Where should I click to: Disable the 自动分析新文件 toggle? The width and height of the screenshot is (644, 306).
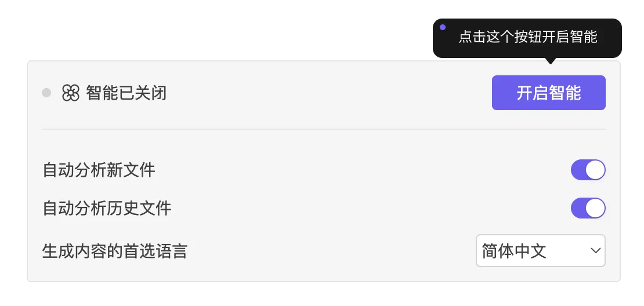click(588, 170)
